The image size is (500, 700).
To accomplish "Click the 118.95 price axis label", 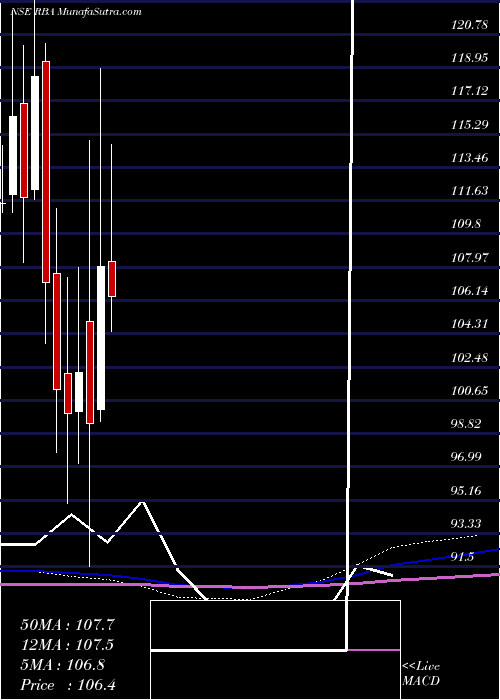I will [470, 58].
